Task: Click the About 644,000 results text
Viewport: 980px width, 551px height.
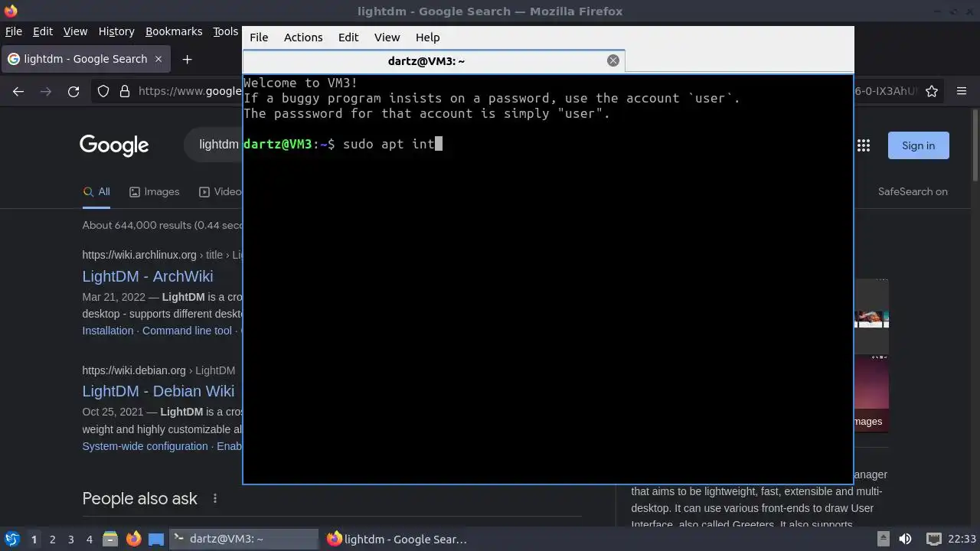Action: 162,225
